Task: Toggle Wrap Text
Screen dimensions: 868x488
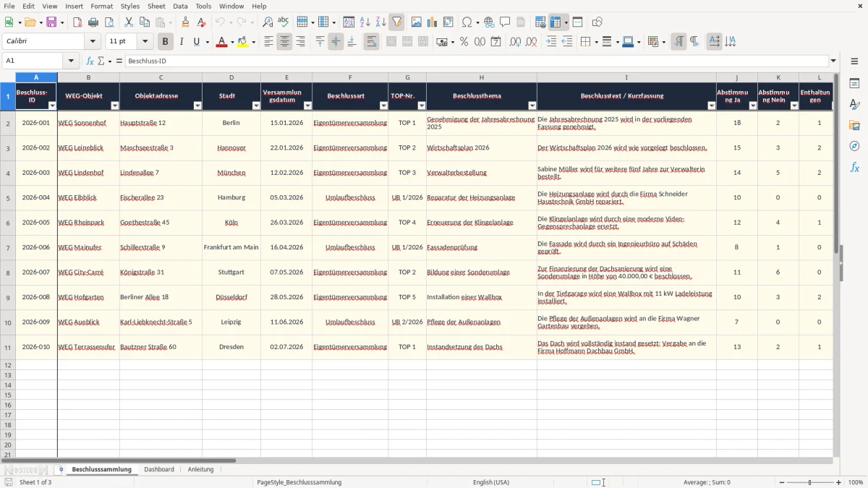Action: pos(371,42)
